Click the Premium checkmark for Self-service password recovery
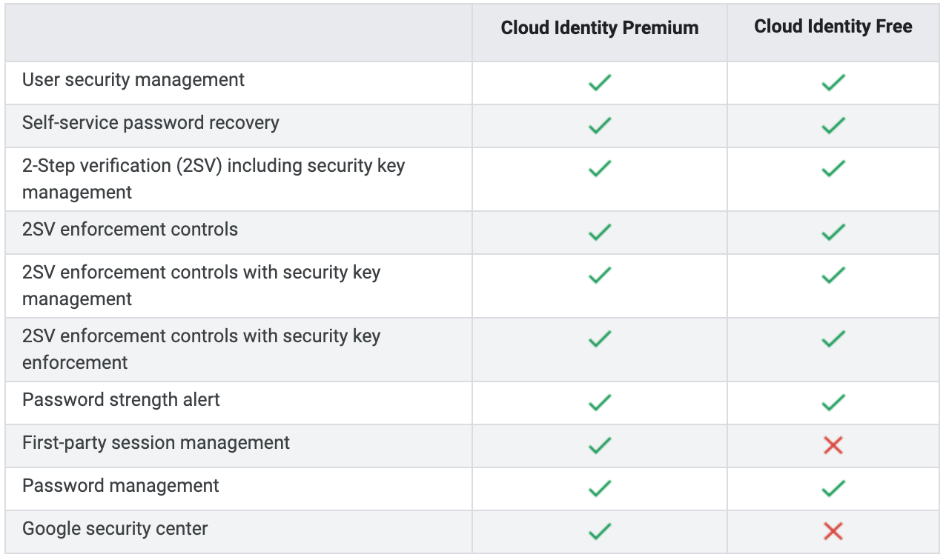Viewport: 946px width, 560px height. 599,125
